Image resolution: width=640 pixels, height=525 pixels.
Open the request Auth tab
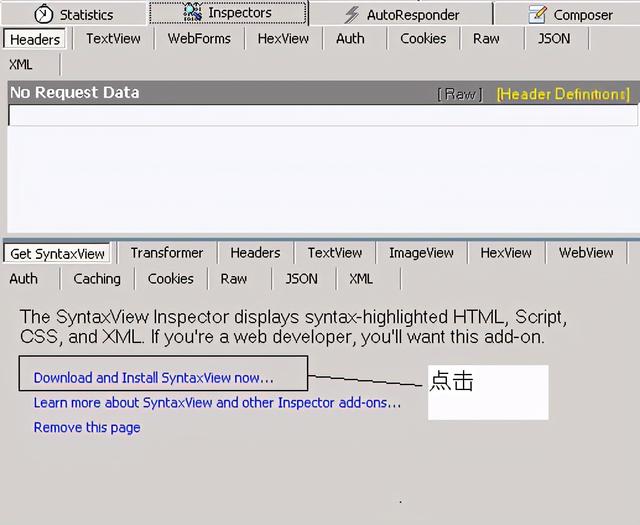[x=350, y=39]
